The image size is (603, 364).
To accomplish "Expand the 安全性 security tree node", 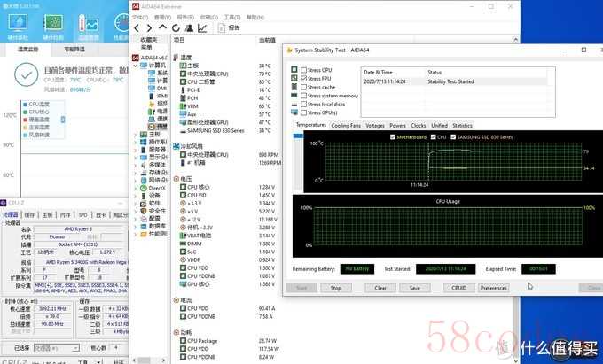I will (x=135, y=211).
